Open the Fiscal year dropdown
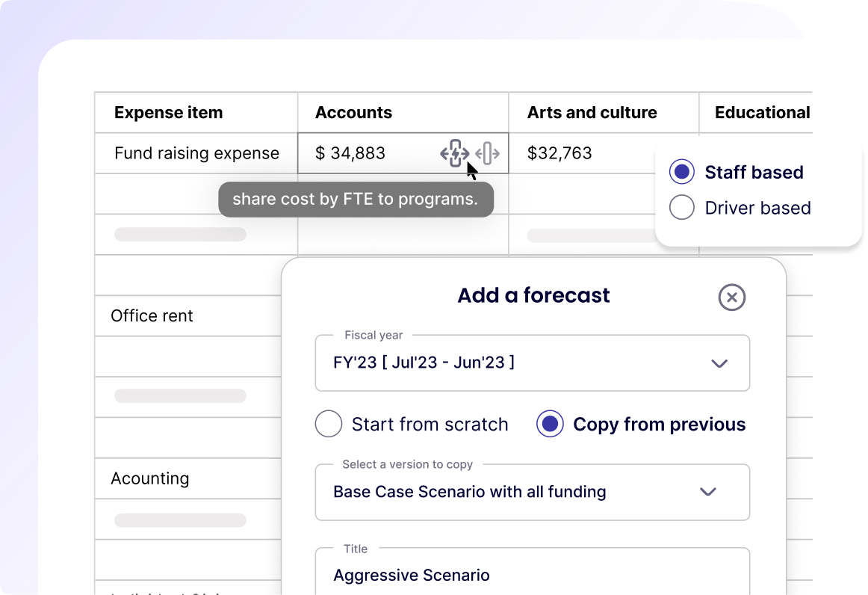This screenshot has height=595, width=868. coord(533,363)
